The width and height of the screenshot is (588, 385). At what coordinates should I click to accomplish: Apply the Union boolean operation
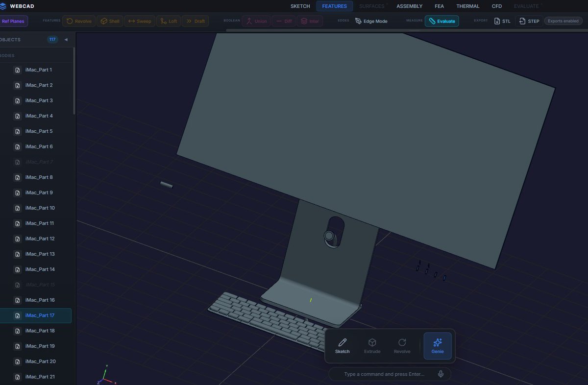point(256,22)
